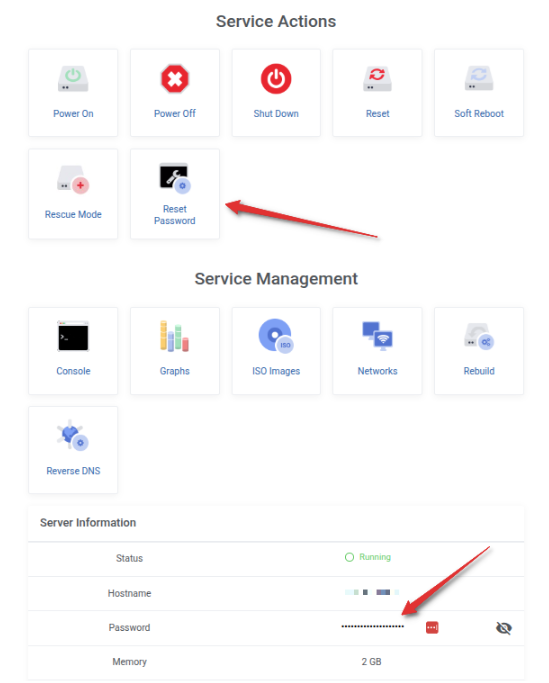Open the Console terminal icon
This screenshot has height=683, width=549.
[x=73, y=336]
